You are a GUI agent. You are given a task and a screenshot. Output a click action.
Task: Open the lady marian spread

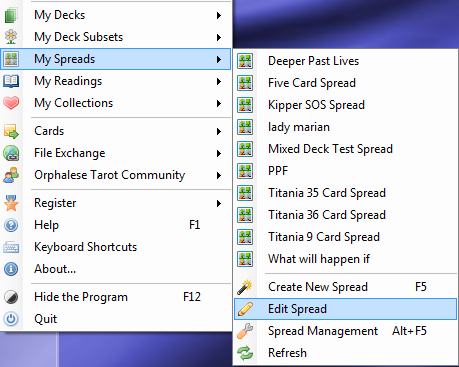pos(345,127)
